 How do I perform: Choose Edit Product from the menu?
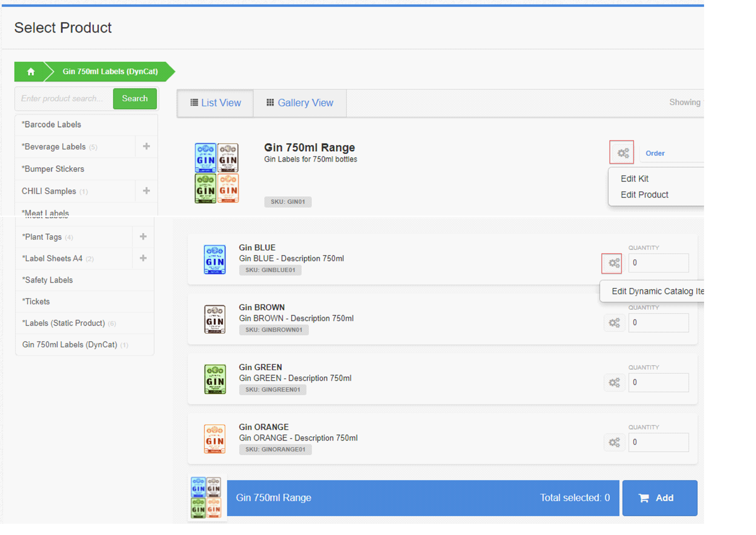point(644,195)
